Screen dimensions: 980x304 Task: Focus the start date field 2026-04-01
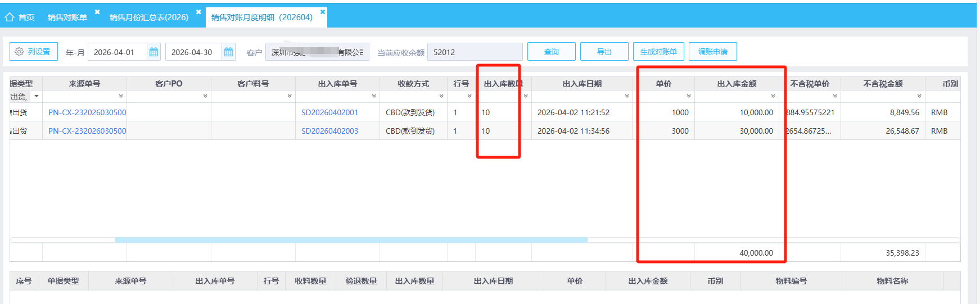click(x=118, y=52)
